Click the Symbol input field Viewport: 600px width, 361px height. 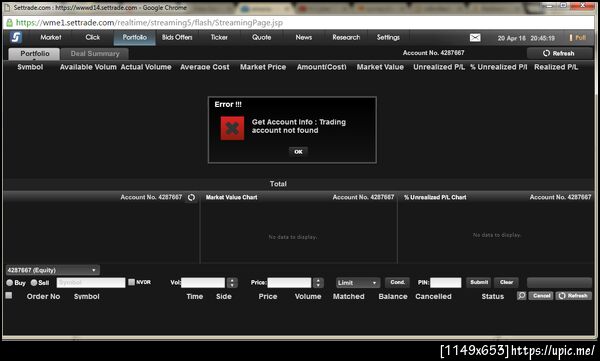[x=91, y=283]
